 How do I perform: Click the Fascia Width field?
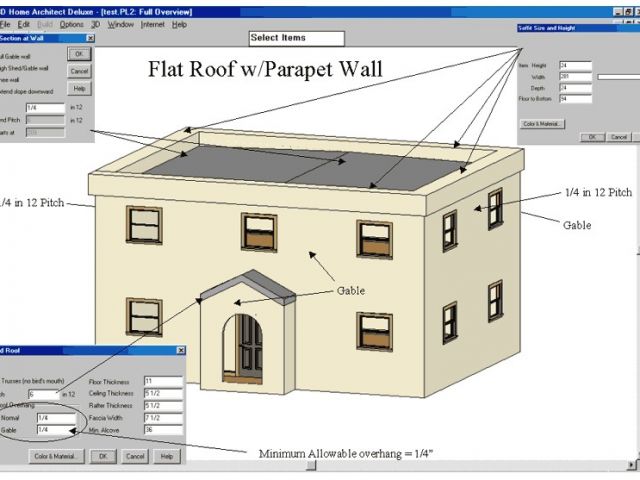(x=163, y=418)
